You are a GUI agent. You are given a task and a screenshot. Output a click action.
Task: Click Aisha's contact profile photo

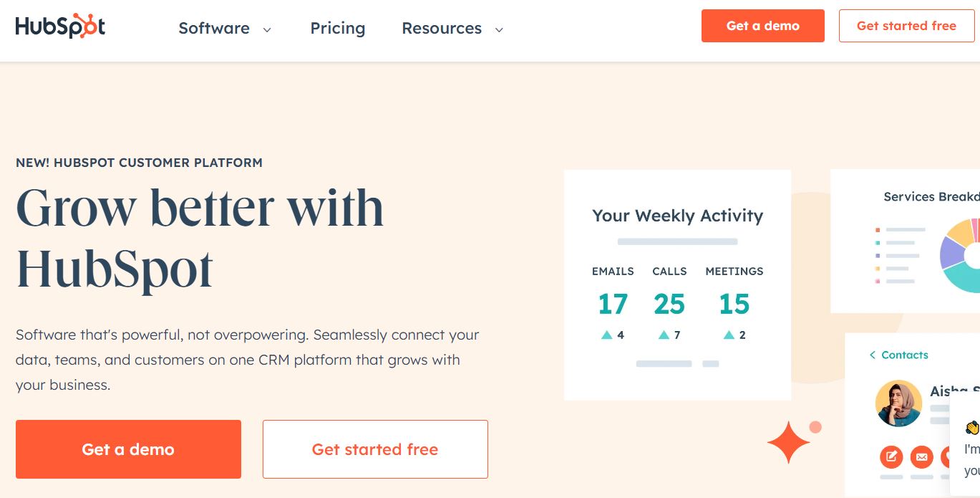(x=898, y=403)
